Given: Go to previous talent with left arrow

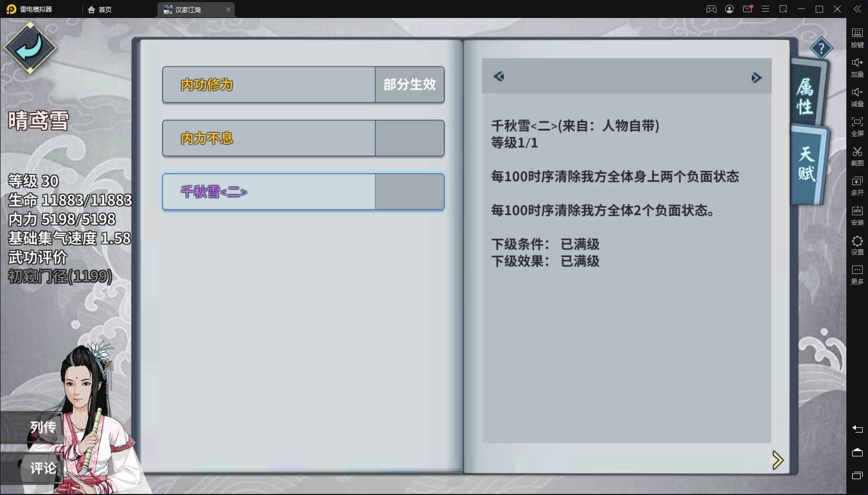Looking at the screenshot, I should tap(498, 77).
